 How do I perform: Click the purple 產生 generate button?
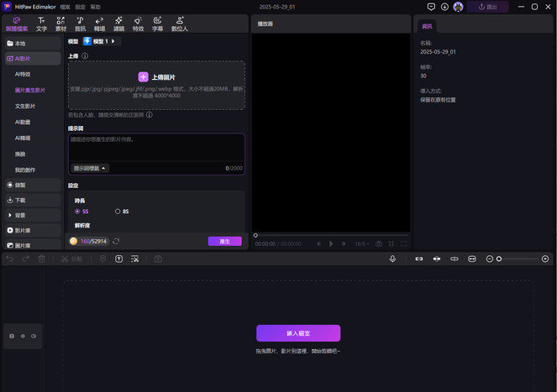(225, 241)
